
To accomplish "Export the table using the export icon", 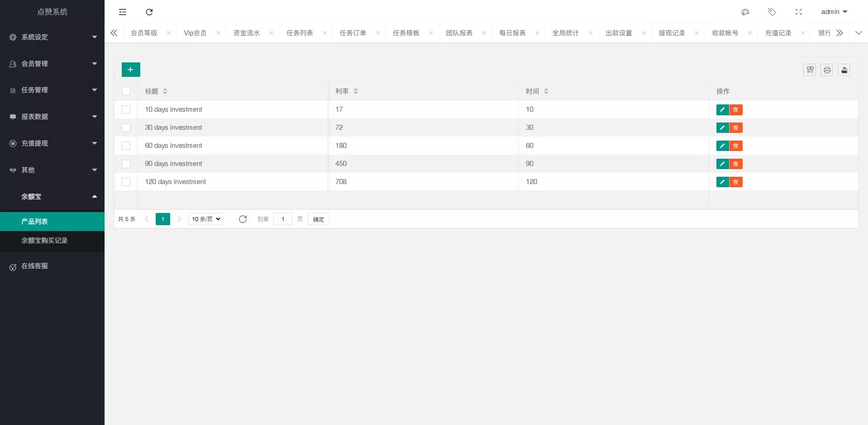I will coord(844,70).
